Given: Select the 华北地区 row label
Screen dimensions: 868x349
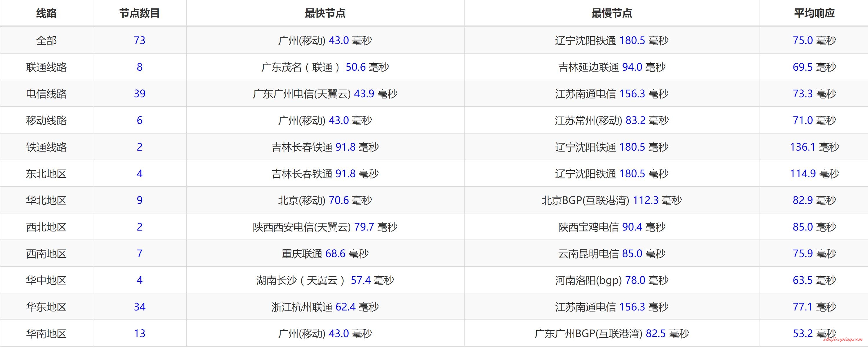Looking at the screenshot, I should tap(46, 200).
